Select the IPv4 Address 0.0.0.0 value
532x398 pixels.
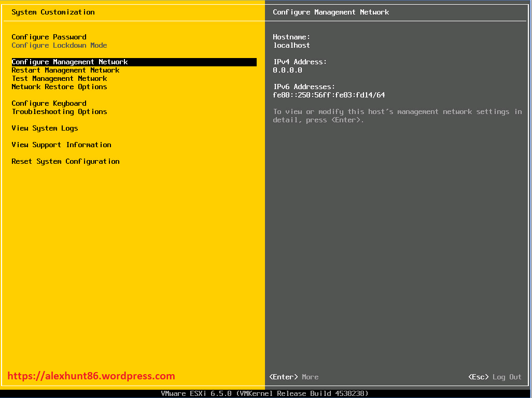coord(287,70)
